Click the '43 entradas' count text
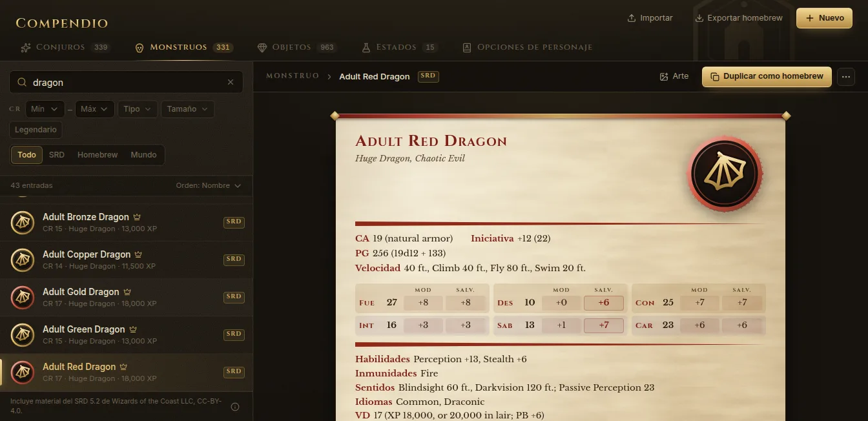This screenshot has width=868, height=421. (32, 186)
